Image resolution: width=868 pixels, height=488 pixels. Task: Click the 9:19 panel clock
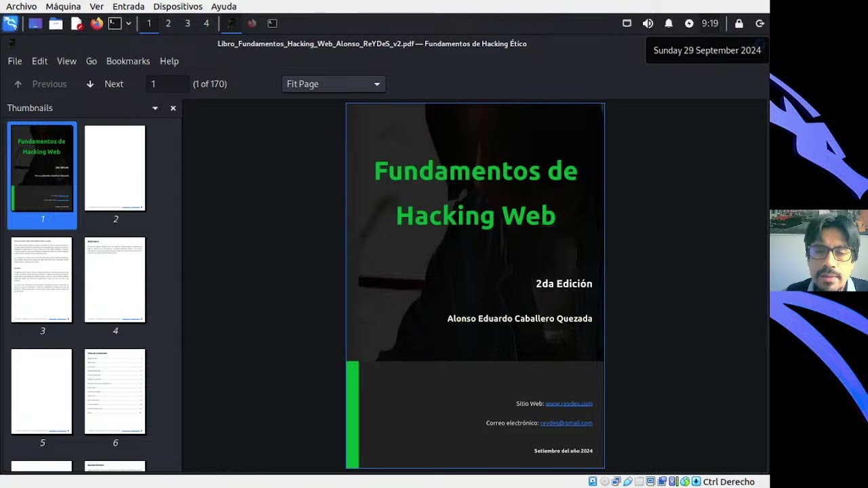coord(710,23)
